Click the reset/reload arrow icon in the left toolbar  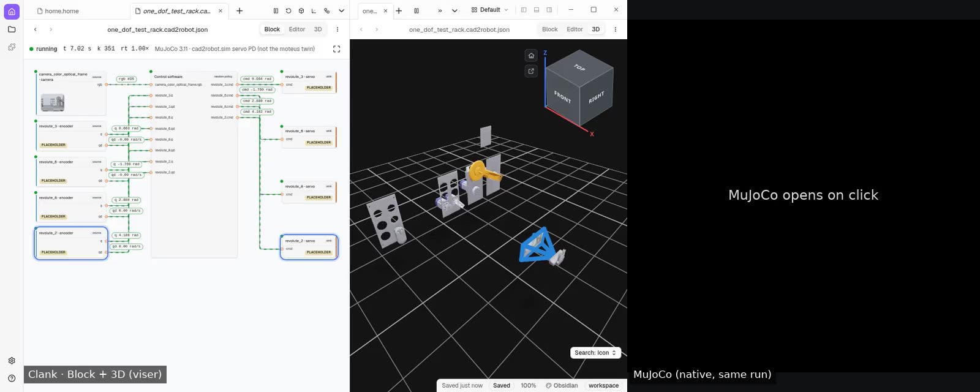[288, 11]
